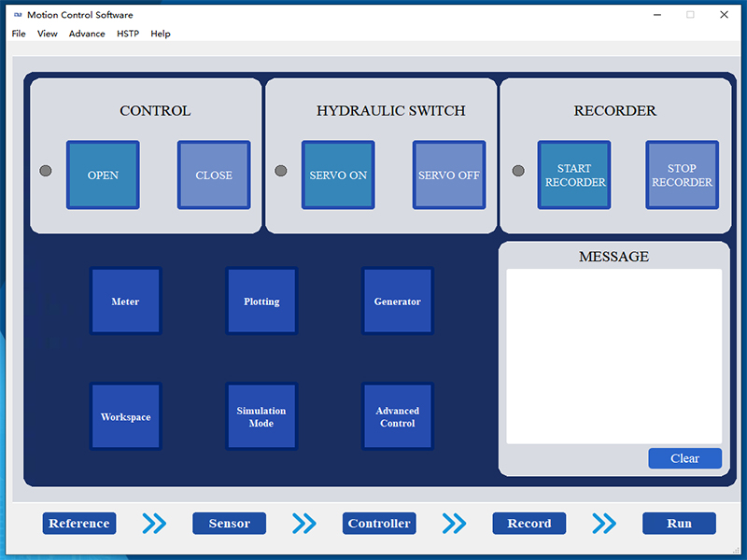Screen dimensions: 747x560
Task: Start the recorder
Action: [574, 175]
